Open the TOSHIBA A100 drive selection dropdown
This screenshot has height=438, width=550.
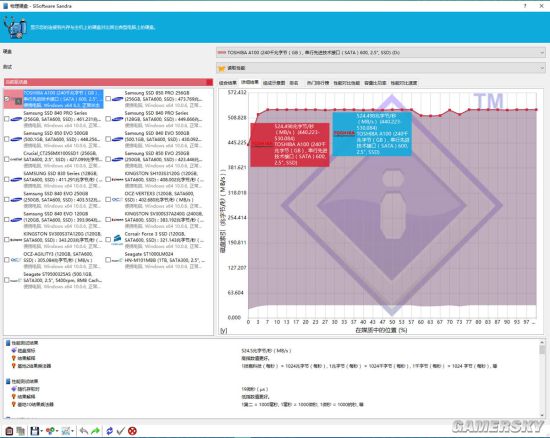[381, 53]
